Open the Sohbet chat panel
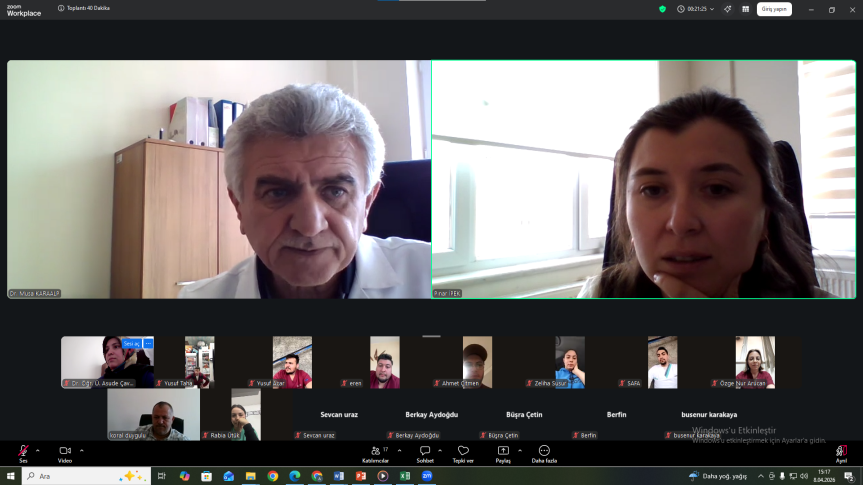The height and width of the screenshot is (485, 863). pyautogui.click(x=425, y=453)
